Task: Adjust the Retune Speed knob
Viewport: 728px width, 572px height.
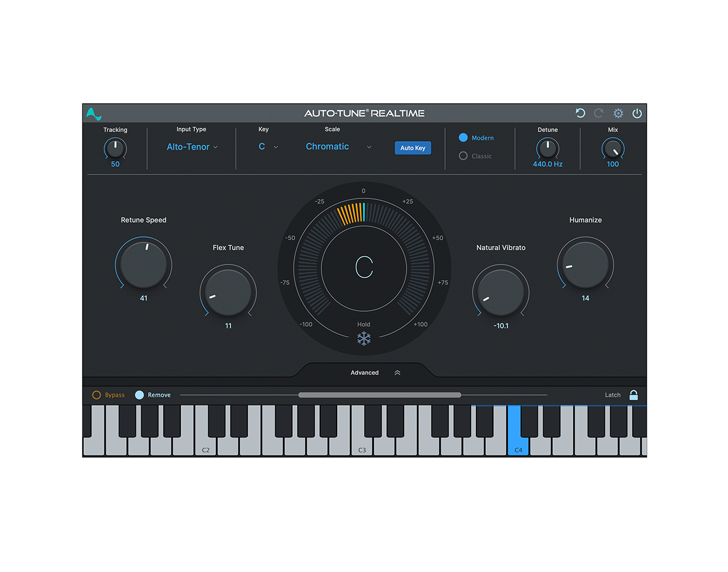Action: pos(143,264)
